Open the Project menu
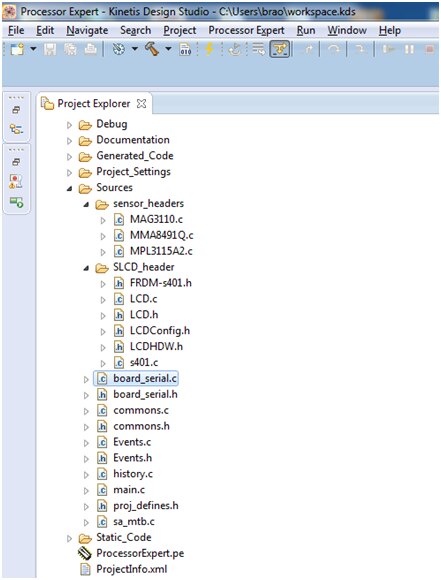 tap(180, 30)
